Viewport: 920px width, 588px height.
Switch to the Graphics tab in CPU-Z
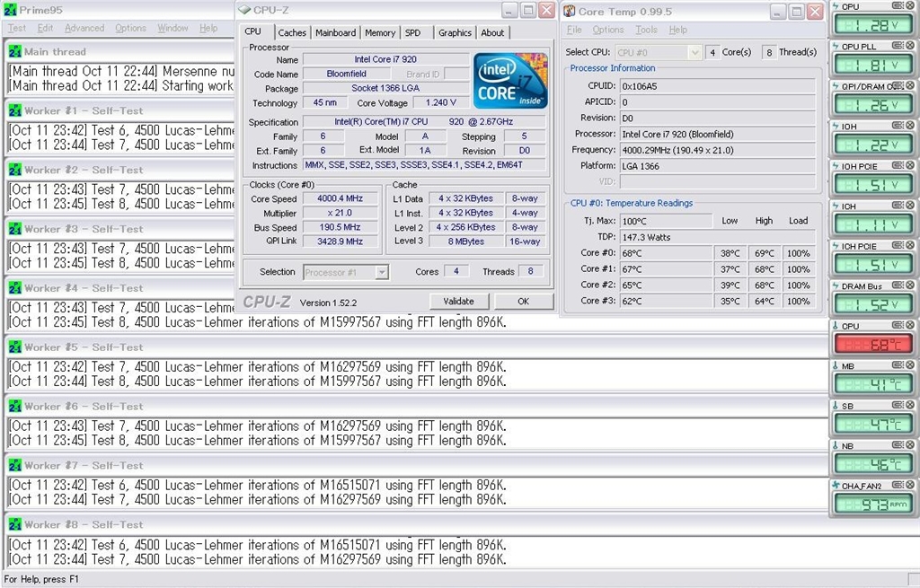coord(455,33)
